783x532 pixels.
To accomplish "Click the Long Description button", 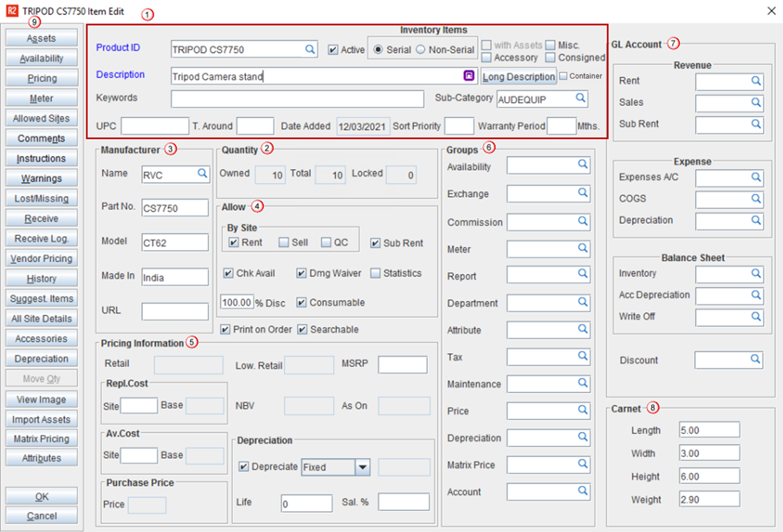I will [x=519, y=76].
